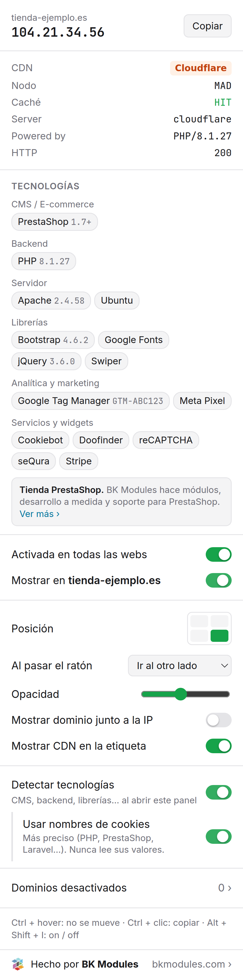The height and width of the screenshot is (980, 243).
Task: Follow the Ver más link
Action: click(39, 514)
